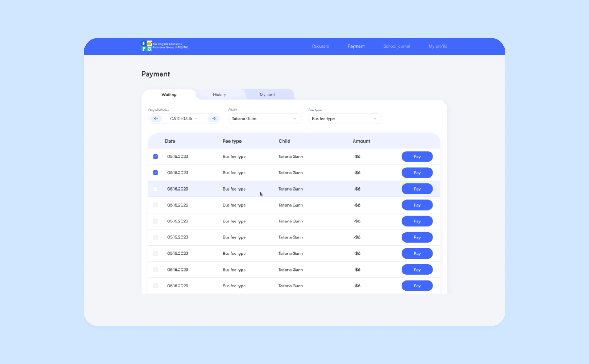Select the last visible row checkbox
This screenshot has width=589, height=364.
pyautogui.click(x=155, y=286)
